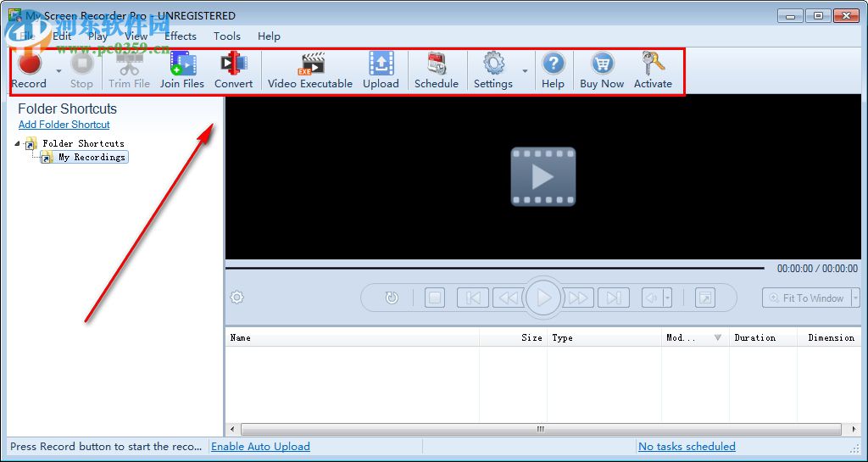This screenshot has width=868, height=462.
Task: Click the round Play button
Action: [543, 298]
